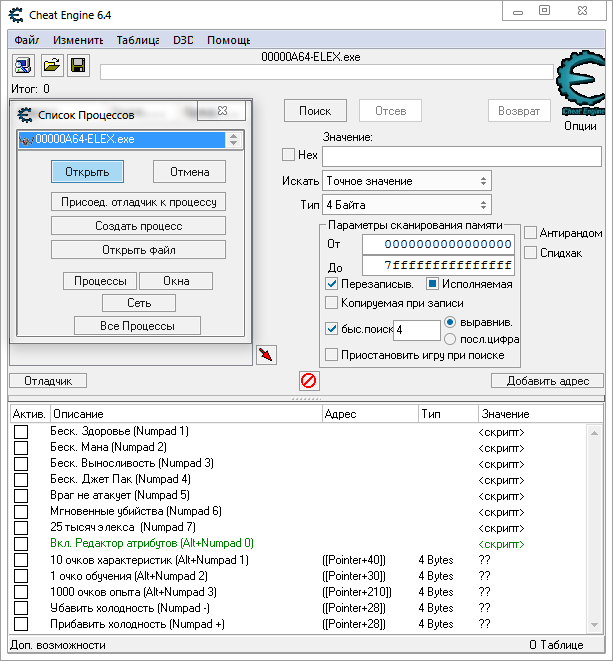Click the Значение column header
The image size is (613, 661).
coord(540,414)
